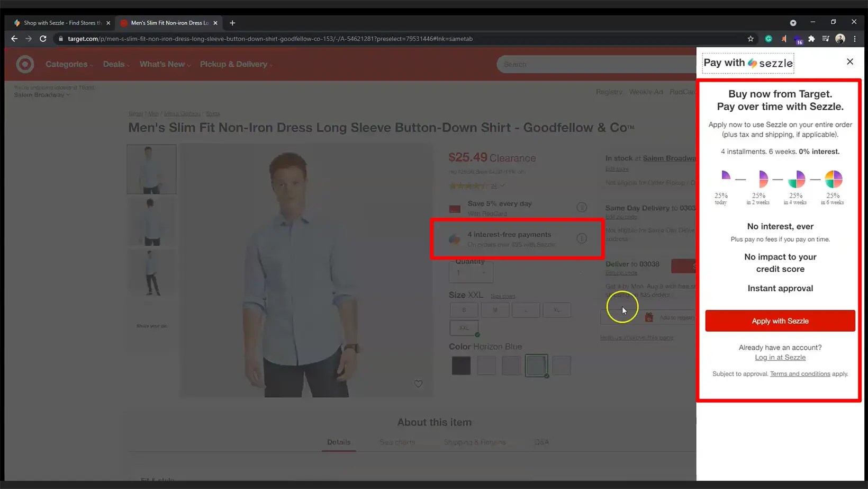This screenshot has height=489, width=868.
Task: Close the Pay with Sezzle panel
Action: pos(850,61)
